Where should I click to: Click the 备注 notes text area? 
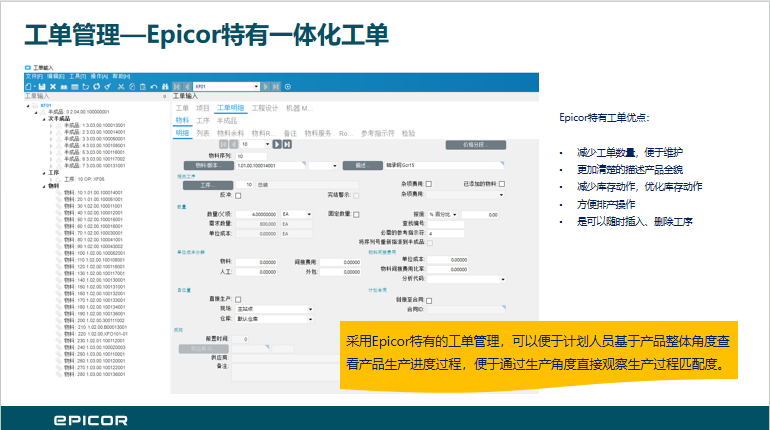[x=286, y=372]
